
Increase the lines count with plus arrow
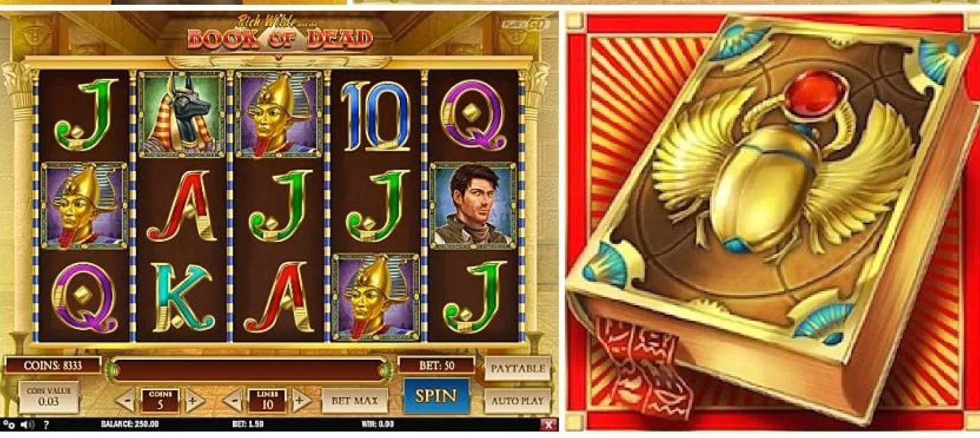point(301,401)
